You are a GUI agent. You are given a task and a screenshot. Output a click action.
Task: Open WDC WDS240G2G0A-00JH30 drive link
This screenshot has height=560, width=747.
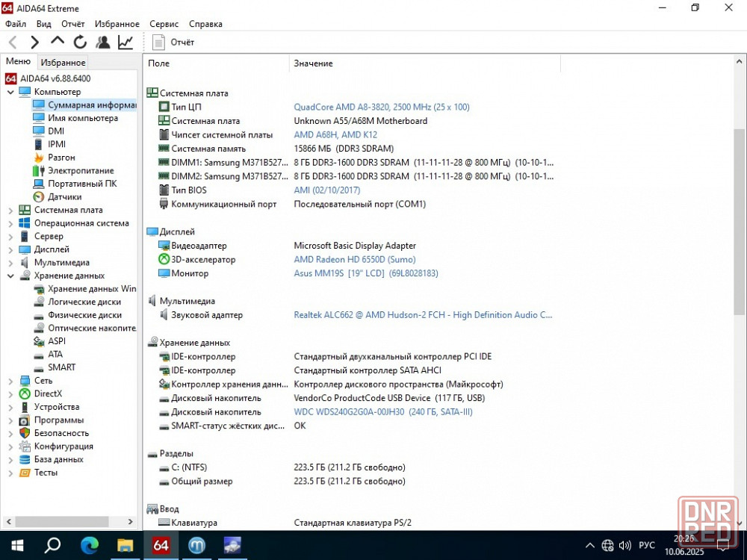coord(383,412)
